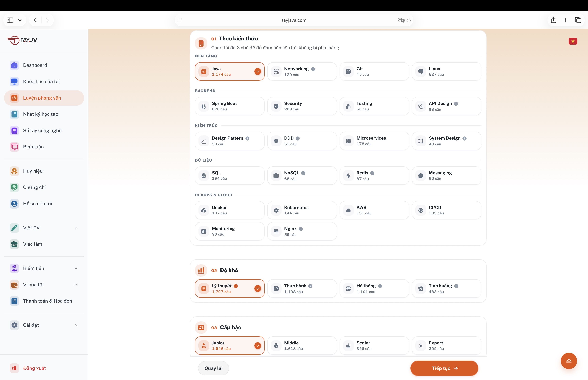588x380 pixels.
Task: Click the Tình huống info icon
Action: pyautogui.click(x=456, y=286)
